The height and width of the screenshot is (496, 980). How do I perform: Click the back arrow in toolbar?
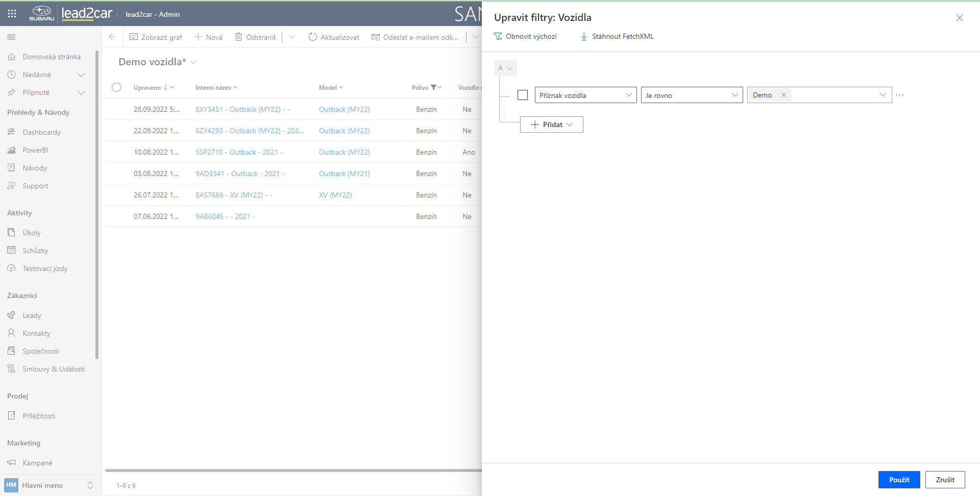click(x=113, y=37)
